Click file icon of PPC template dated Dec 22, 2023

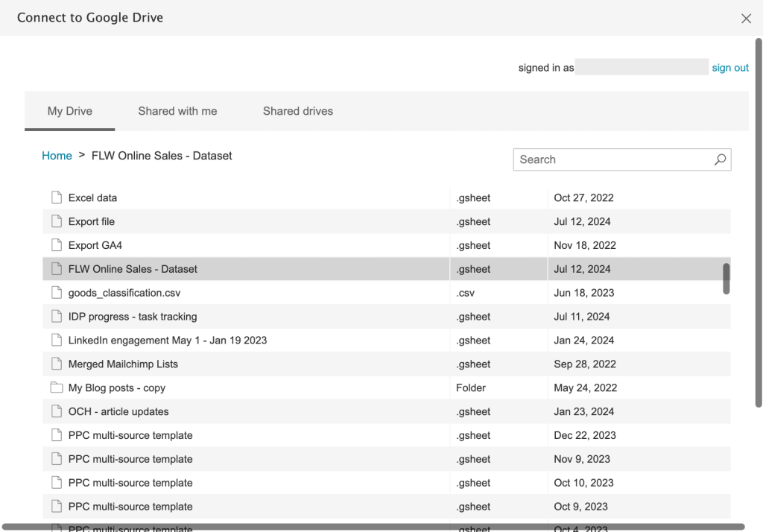click(x=57, y=436)
